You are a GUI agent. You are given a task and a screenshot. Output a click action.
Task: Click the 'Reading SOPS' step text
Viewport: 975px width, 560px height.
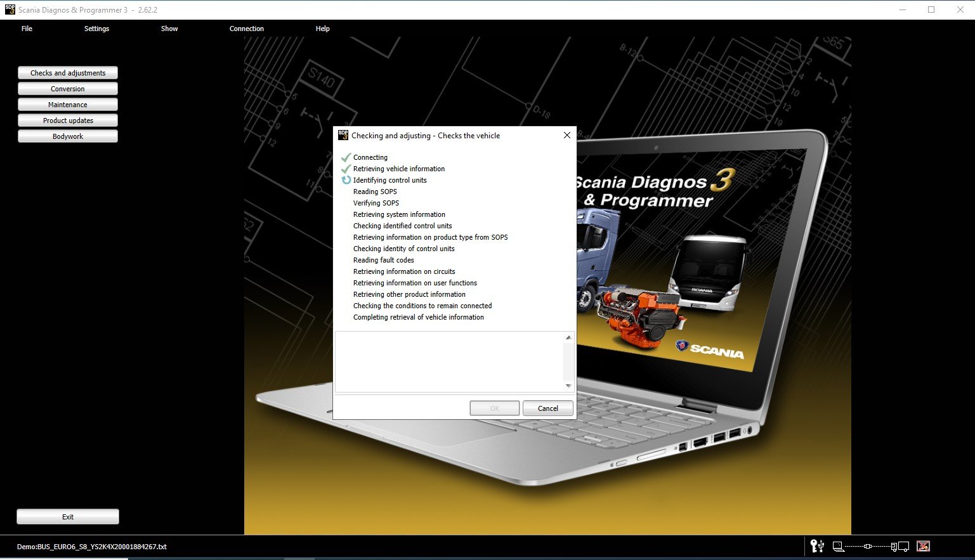[375, 192]
